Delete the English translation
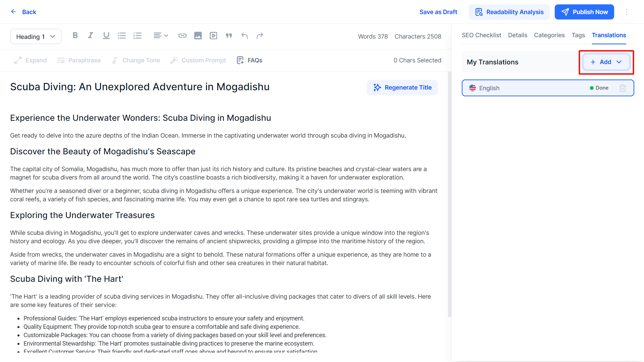The width and height of the screenshot is (644, 362). pyautogui.click(x=623, y=88)
